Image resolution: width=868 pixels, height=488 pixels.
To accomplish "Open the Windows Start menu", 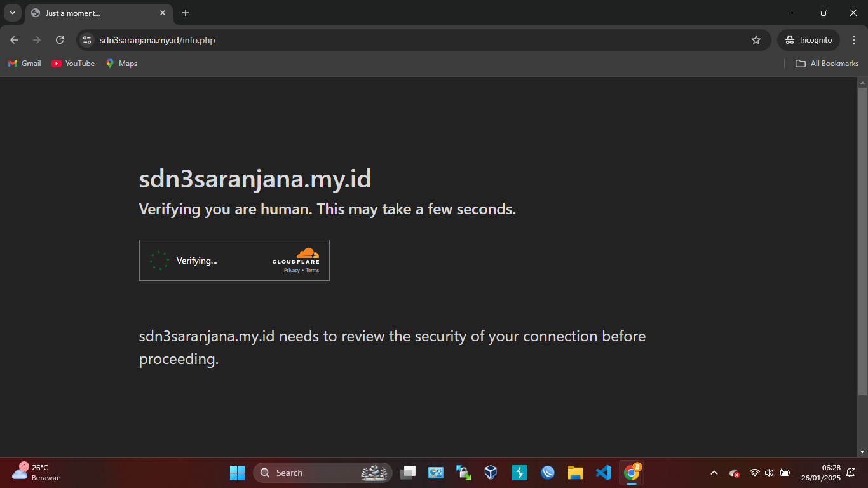I will [237, 473].
